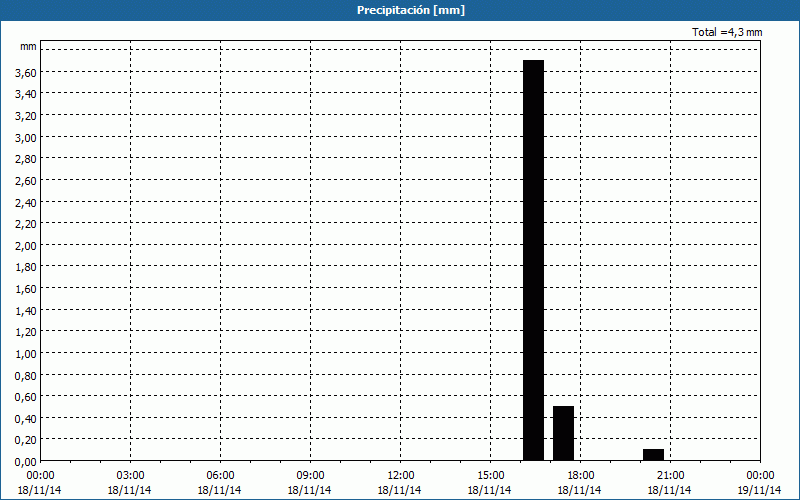
Task: Select the '18/11/14' date under 03:00
Action: [129, 490]
